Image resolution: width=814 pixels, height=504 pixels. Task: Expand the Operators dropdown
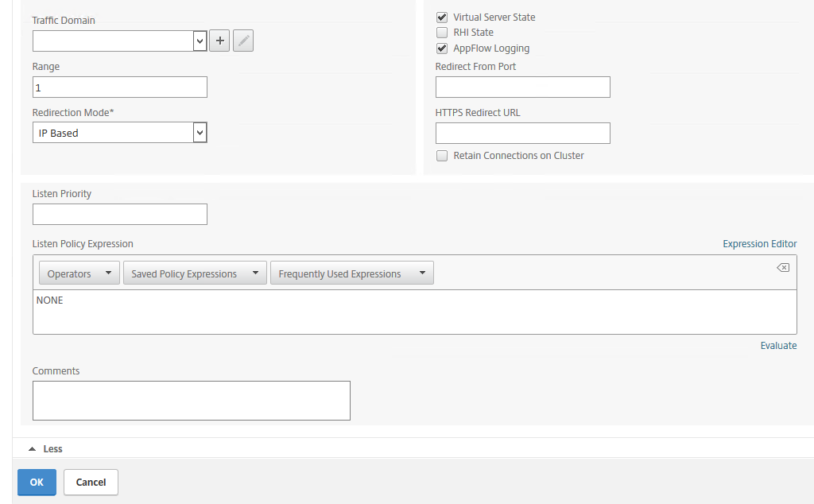(79, 273)
